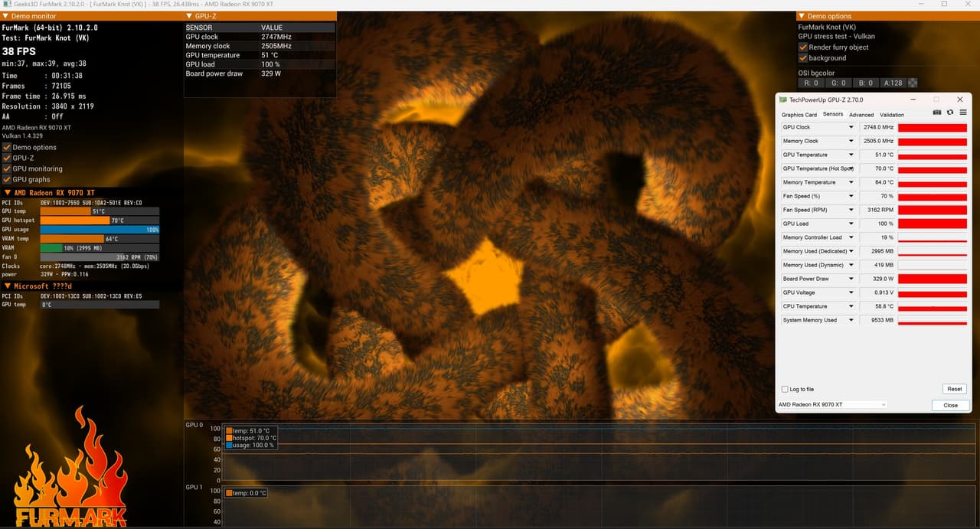Toggle the GPU graphs checkbox
The image size is (980, 529).
click(x=7, y=179)
